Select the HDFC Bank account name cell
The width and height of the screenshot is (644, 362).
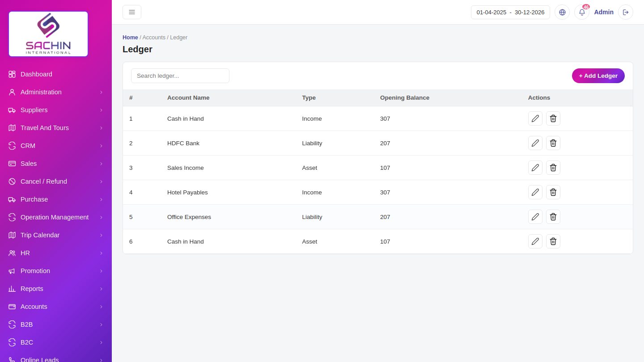[183, 143]
